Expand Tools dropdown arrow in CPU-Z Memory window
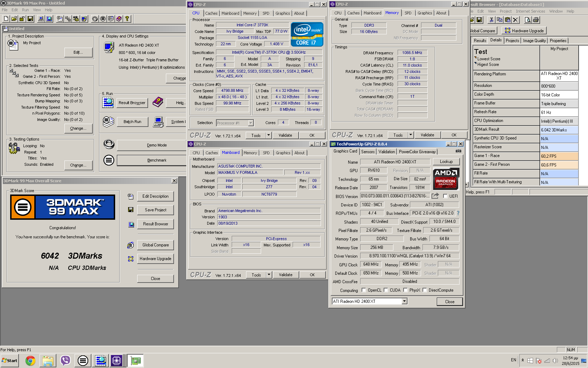588x368 pixels. point(411,135)
